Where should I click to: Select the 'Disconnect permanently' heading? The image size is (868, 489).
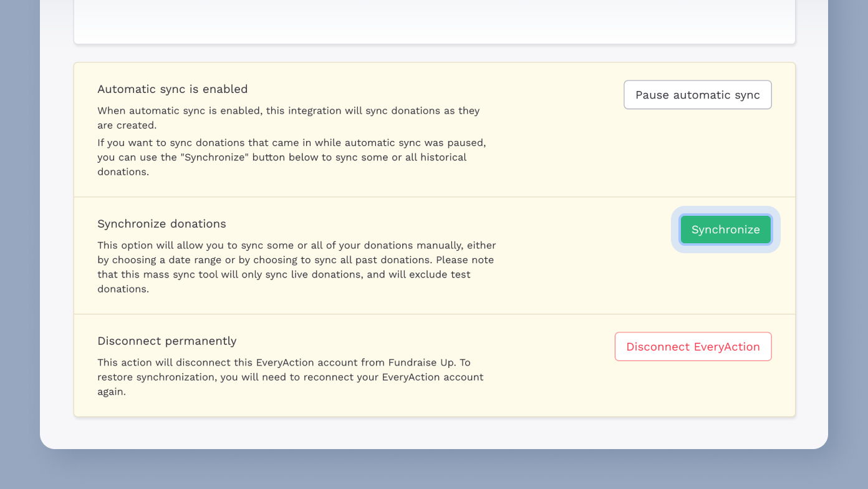(167, 341)
